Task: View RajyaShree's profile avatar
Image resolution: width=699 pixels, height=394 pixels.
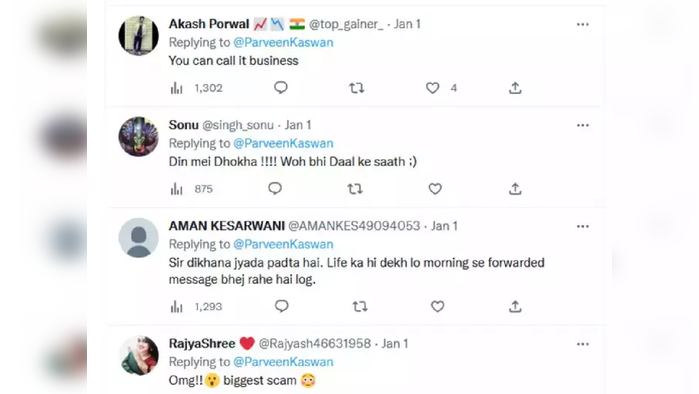Action: (138, 356)
